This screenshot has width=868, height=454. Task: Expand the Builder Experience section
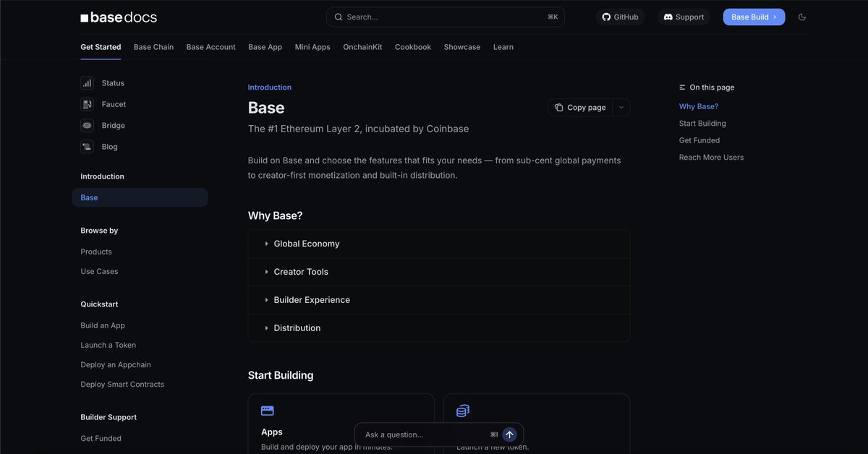pos(439,300)
